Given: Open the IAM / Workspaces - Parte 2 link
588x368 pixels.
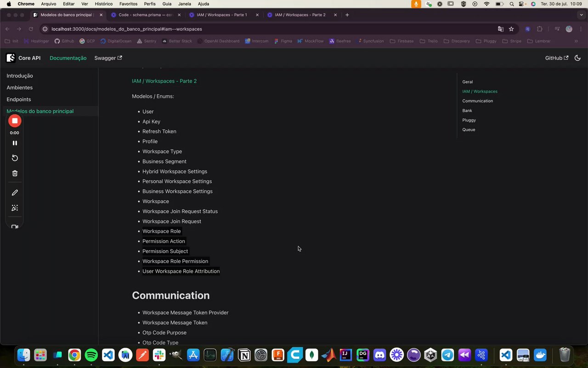Looking at the screenshot, I should coord(164,81).
